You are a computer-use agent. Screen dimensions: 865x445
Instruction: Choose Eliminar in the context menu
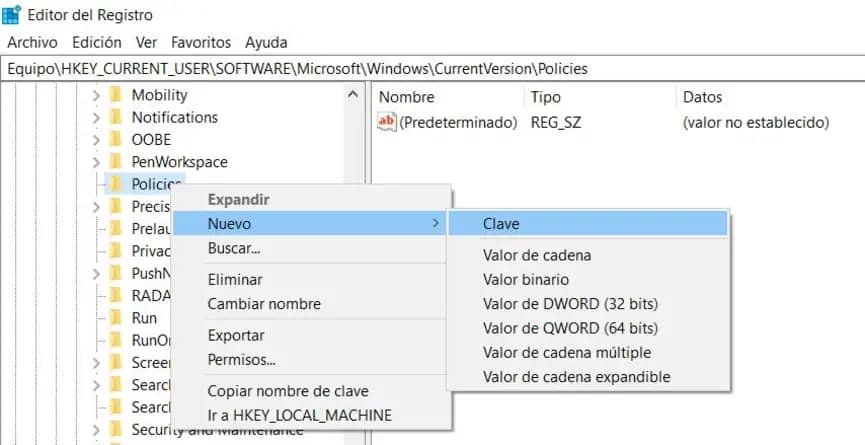pos(311,280)
